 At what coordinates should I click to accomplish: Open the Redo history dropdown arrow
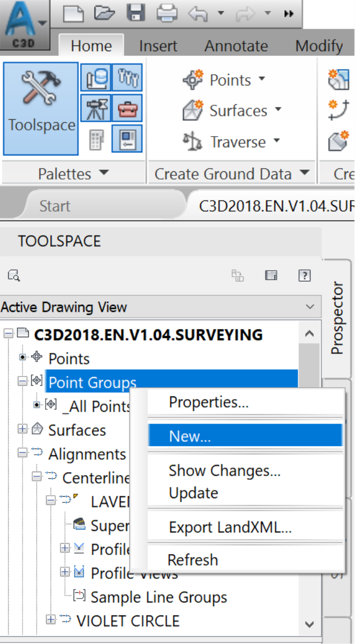tap(269, 13)
